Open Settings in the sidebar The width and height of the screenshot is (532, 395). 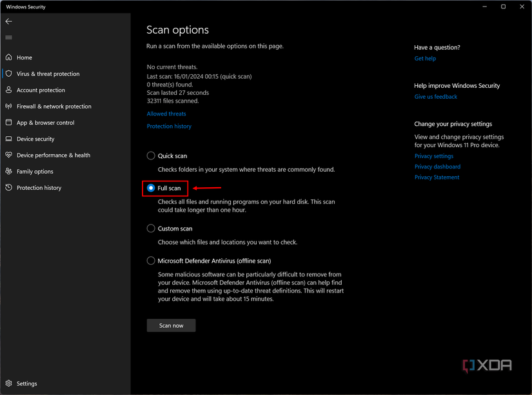click(x=27, y=383)
